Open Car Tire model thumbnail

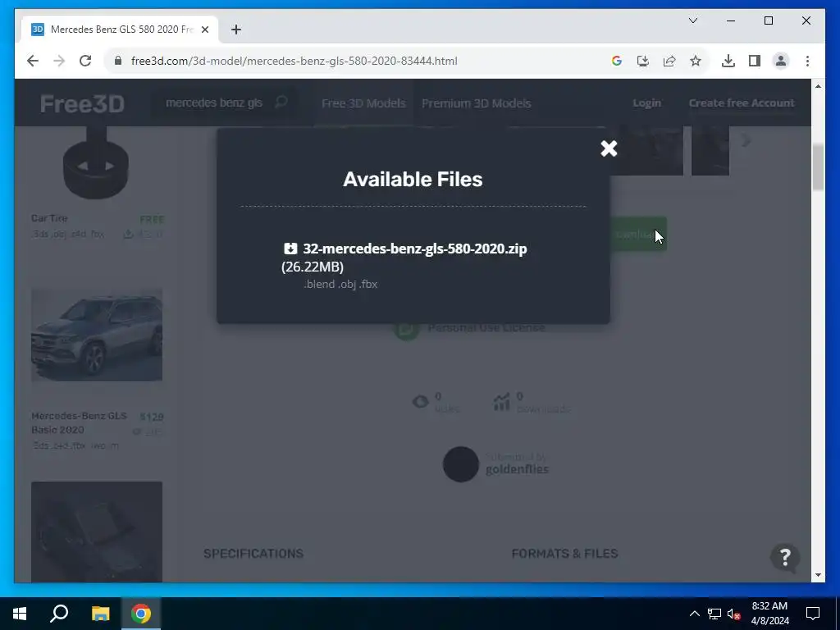coord(96,162)
